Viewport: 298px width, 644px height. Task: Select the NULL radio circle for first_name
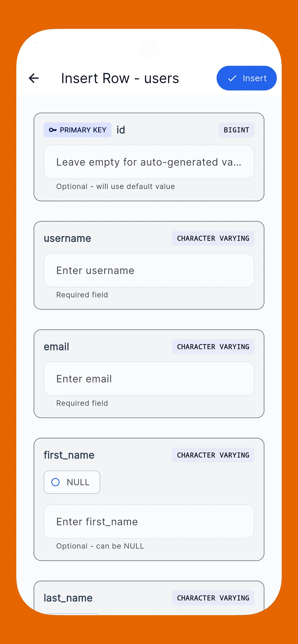[x=55, y=482]
